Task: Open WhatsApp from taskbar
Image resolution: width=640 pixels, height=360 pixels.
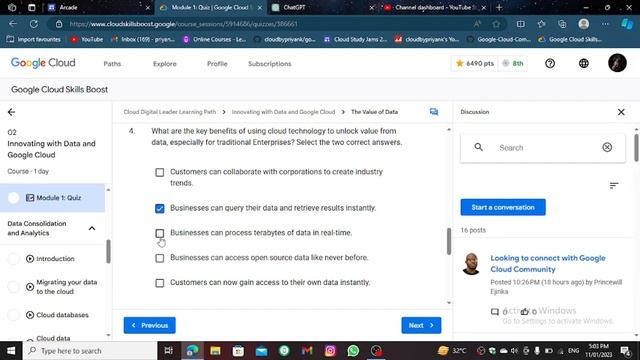Action: (x=353, y=351)
